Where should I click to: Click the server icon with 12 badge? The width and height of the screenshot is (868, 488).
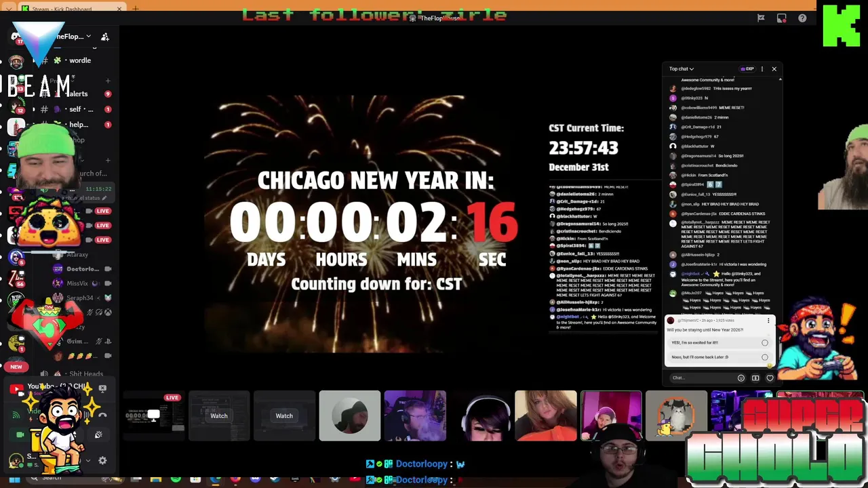click(16, 105)
